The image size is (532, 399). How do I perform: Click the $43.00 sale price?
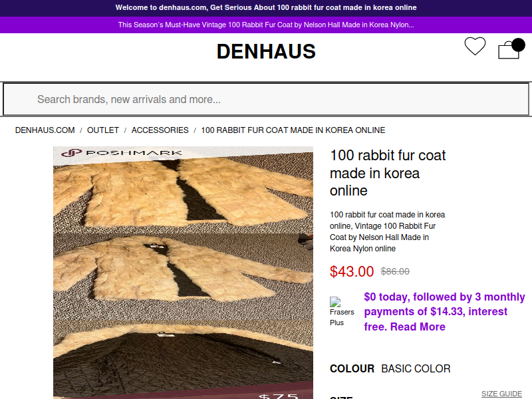click(352, 271)
